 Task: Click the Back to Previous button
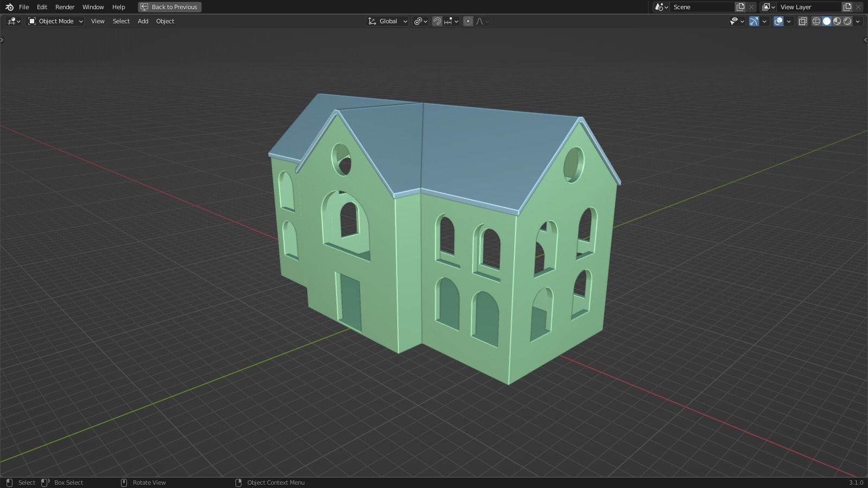click(x=169, y=7)
